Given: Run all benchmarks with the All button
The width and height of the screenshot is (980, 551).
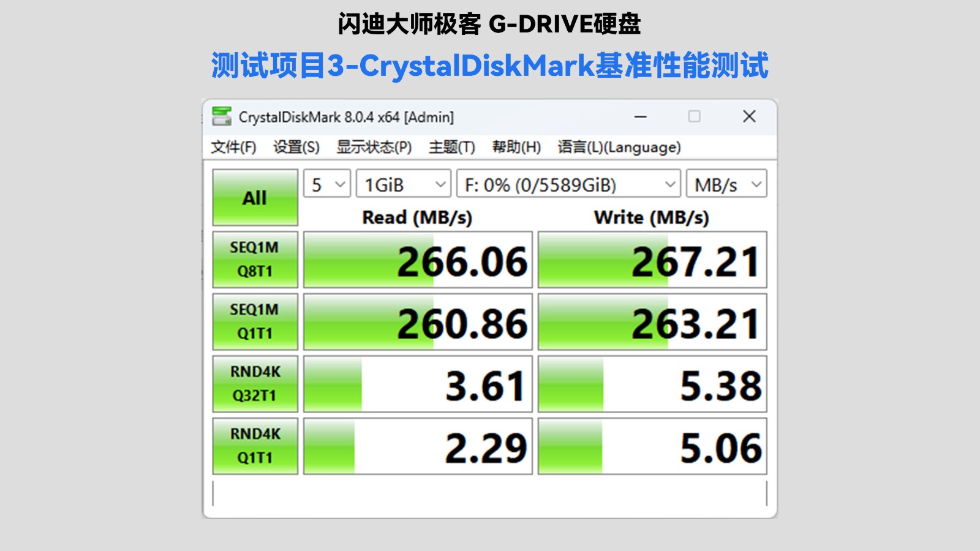Looking at the screenshot, I should [255, 198].
